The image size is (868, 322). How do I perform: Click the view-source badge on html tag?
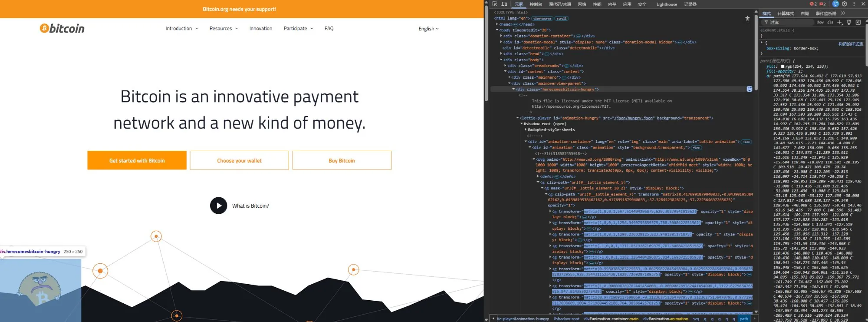tap(542, 19)
